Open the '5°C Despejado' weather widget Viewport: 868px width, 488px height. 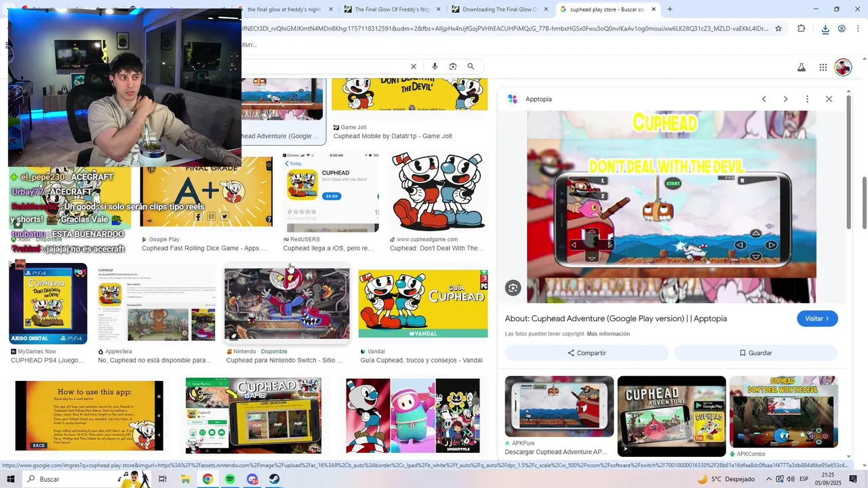726,479
